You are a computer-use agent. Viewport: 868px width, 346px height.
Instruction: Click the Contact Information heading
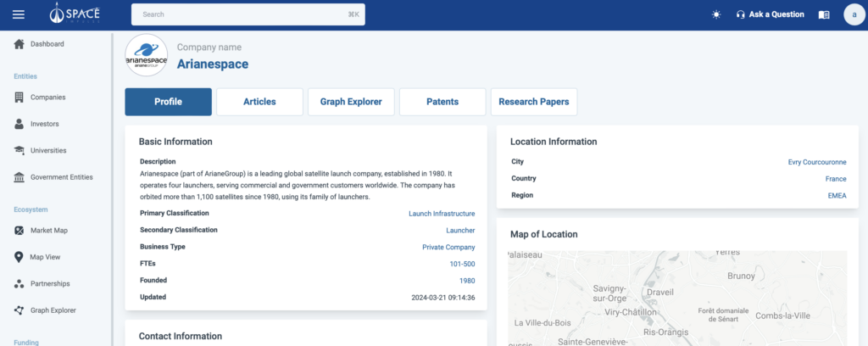pyautogui.click(x=181, y=336)
